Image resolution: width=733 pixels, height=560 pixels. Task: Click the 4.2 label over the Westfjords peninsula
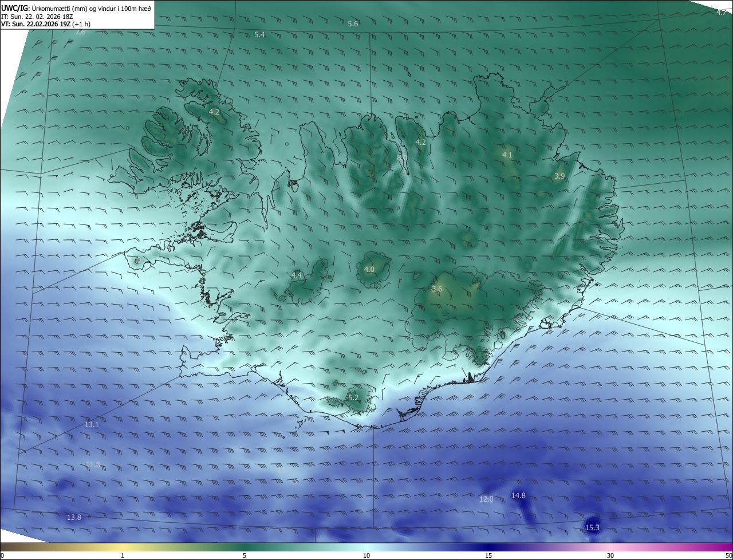coord(214,112)
